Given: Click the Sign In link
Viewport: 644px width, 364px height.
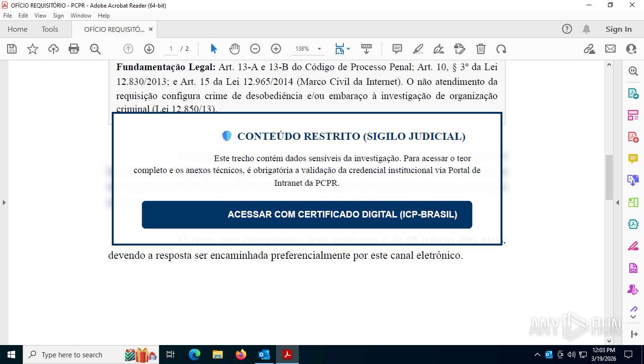Looking at the screenshot, I should pos(618,29).
